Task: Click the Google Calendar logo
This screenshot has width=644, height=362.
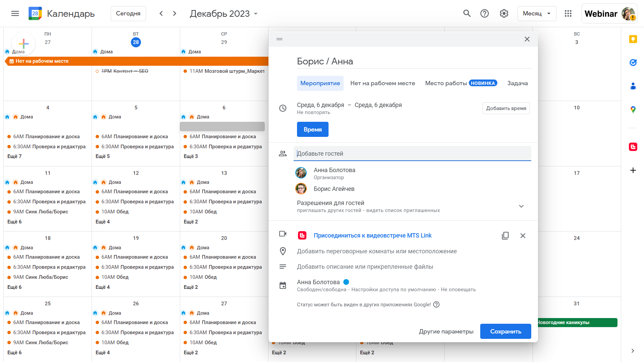Action: (x=35, y=13)
